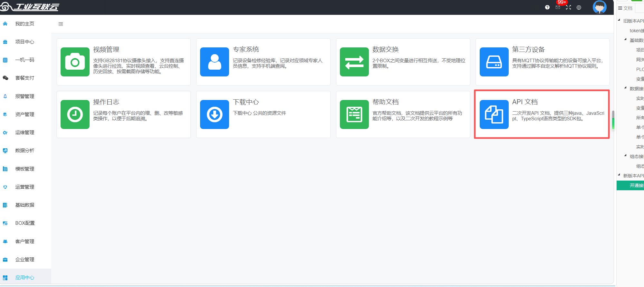Open the 帮助文档 document icon

coord(354,114)
